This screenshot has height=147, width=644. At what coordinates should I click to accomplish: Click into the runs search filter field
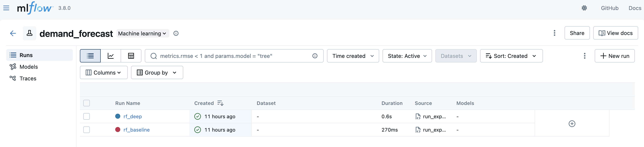pos(233,56)
